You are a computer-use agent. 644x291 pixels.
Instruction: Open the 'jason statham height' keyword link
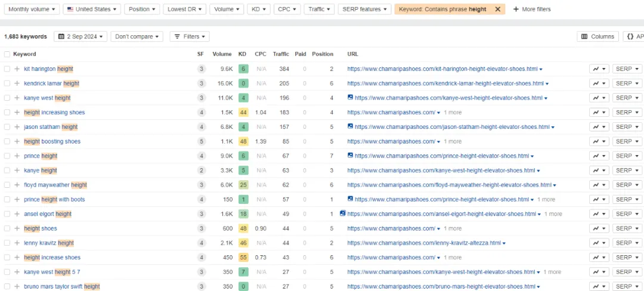pyautogui.click(x=51, y=127)
